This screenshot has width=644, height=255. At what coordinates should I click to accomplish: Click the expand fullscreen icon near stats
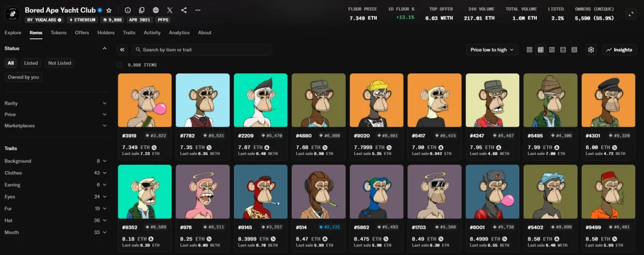631,14
